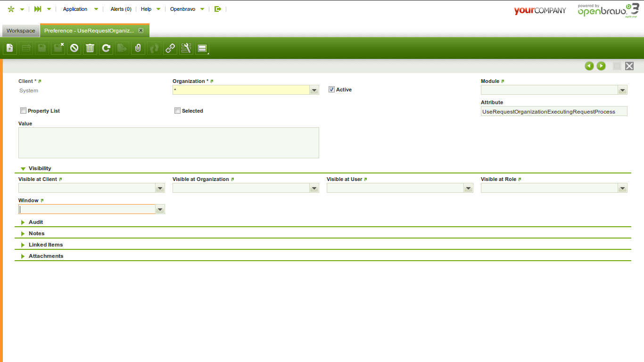The width and height of the screenshot is (644, 362).
Task: Open the audit trail footprints icon
Action: coord(154,48)
